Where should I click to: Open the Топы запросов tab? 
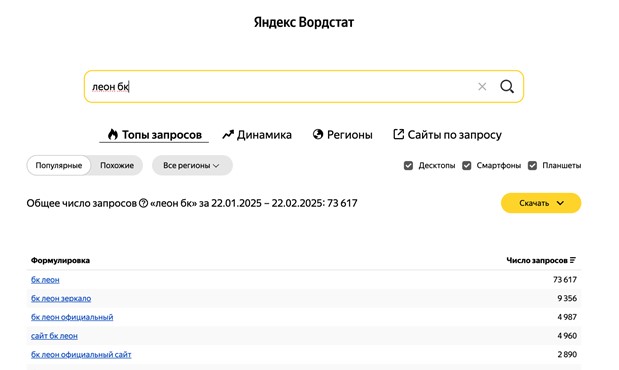point(154,135)
